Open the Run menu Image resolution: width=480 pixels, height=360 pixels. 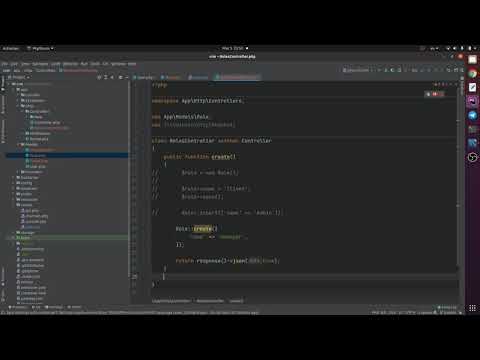pos(84,64)
